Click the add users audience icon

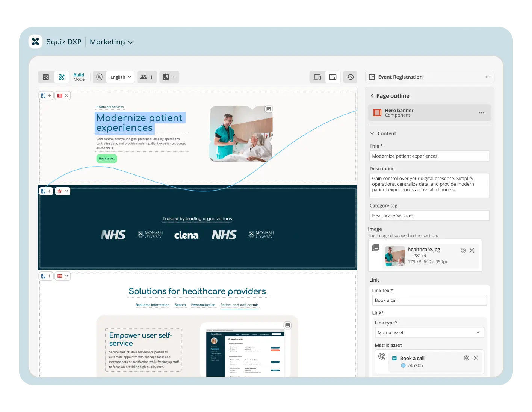point(147,77)
